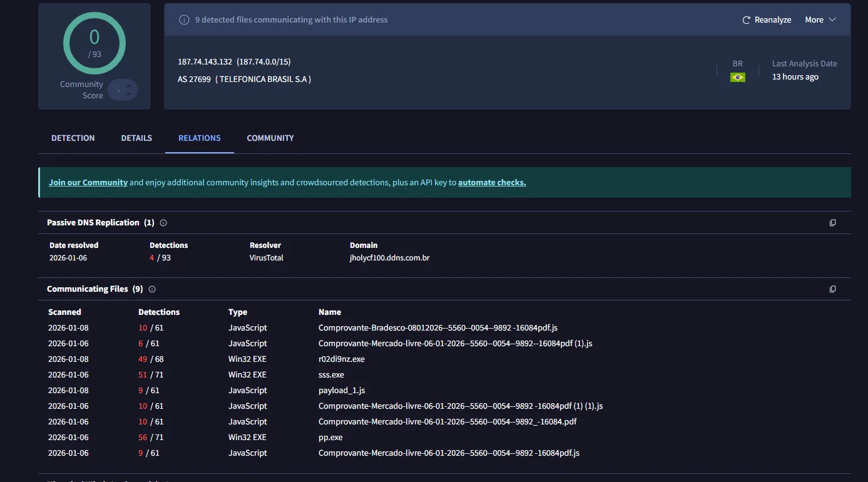Open file r02di9nz.exe
The image size is (868, 482).
tap(342, 359)
